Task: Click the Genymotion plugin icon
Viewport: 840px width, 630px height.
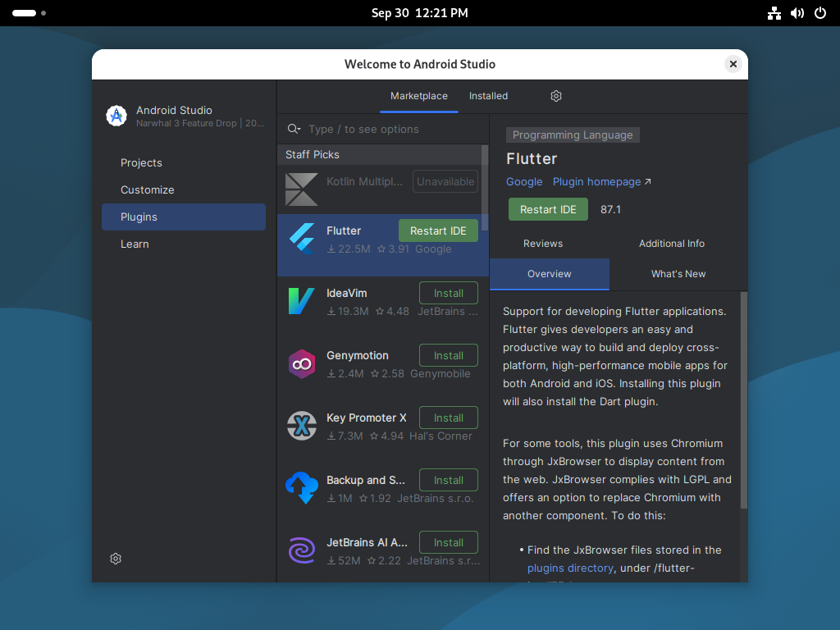Action: click(x=301, y=363)
